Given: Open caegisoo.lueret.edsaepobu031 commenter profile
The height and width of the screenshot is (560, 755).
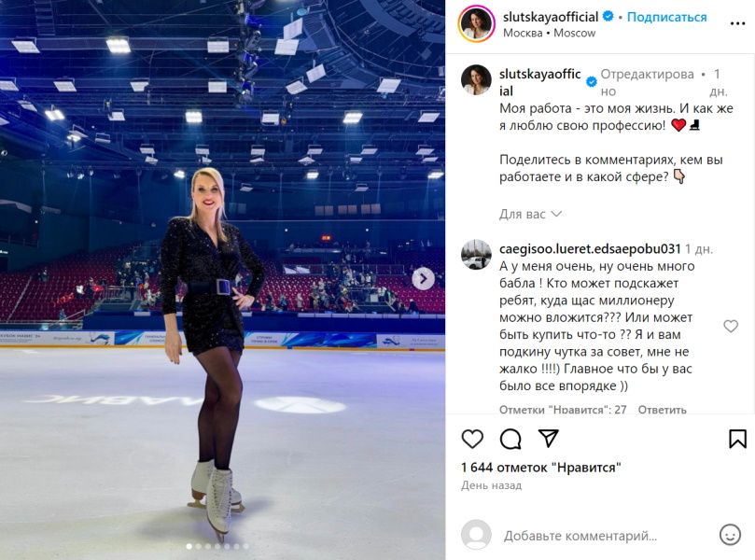Looking at the screenshot, I should point(590,249).
